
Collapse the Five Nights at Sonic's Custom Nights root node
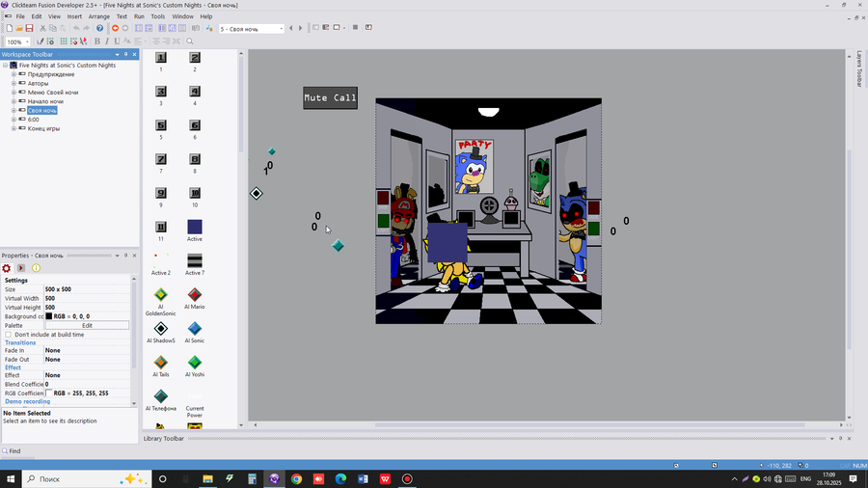[x=5, y=66]
